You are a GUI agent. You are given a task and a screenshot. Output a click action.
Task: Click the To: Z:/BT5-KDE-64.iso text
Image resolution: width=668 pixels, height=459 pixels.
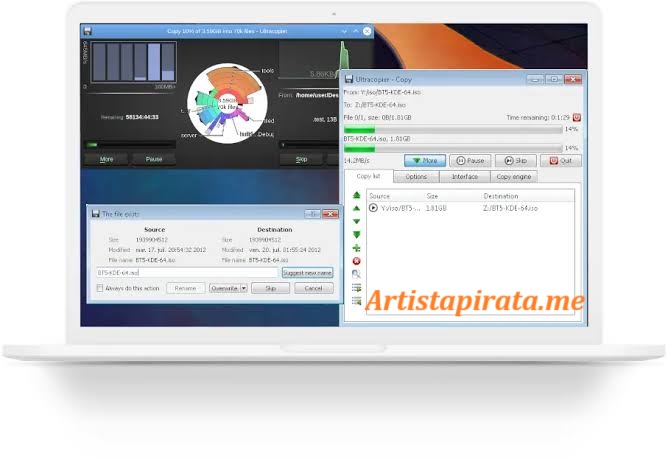tap(374, 105)
